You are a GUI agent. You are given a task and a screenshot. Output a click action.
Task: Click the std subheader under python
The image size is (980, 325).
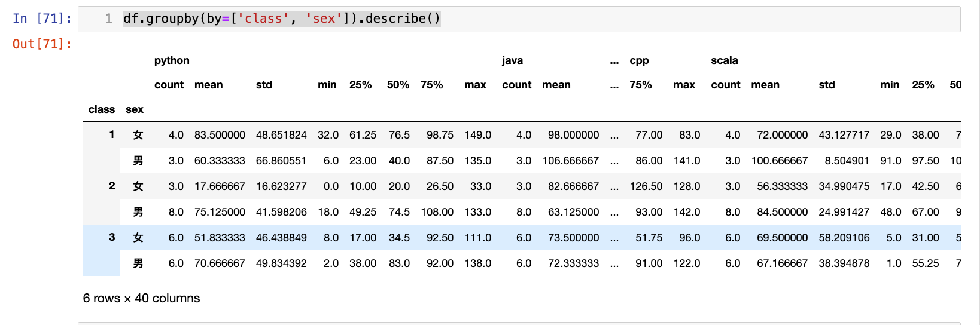click(x=264, y=85)
